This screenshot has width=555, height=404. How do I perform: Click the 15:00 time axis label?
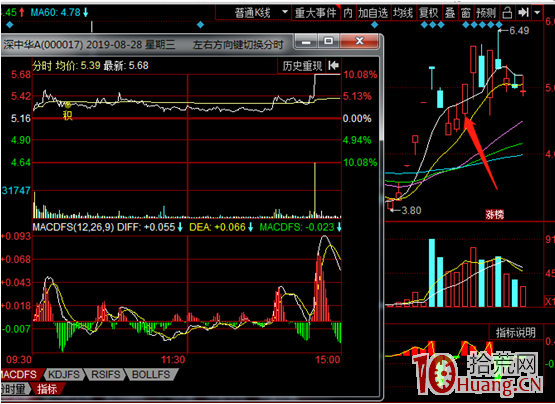point(328,360)
